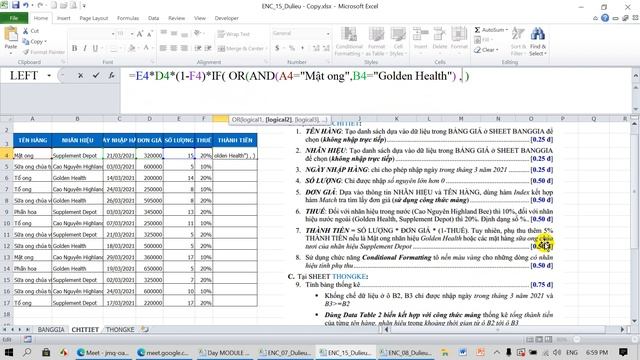This screenshot has width=640, height=360.
Task: Click the Increase Font Size icon
Action: 140,34
